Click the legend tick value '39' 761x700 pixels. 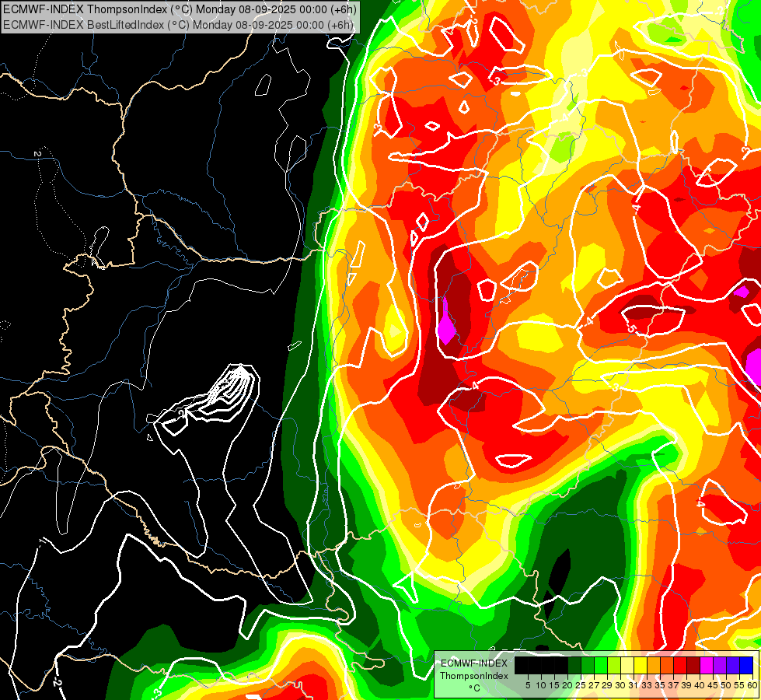coord(686,685)
